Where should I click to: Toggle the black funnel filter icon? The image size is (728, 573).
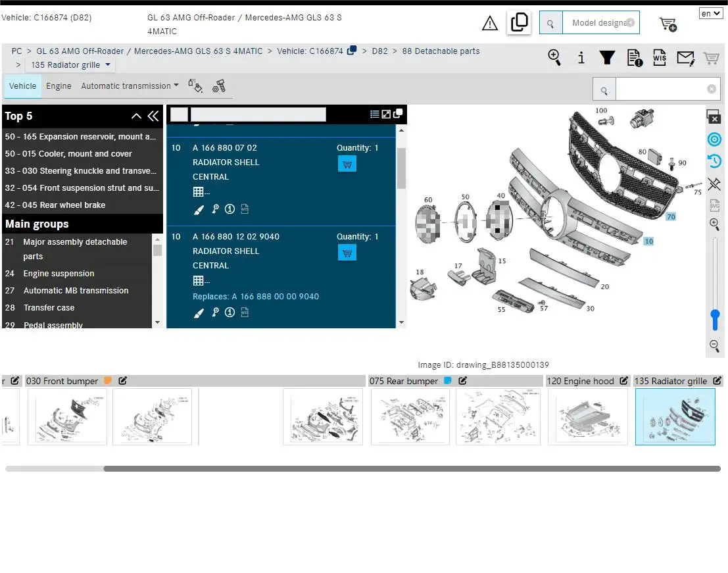coord(607,58)
